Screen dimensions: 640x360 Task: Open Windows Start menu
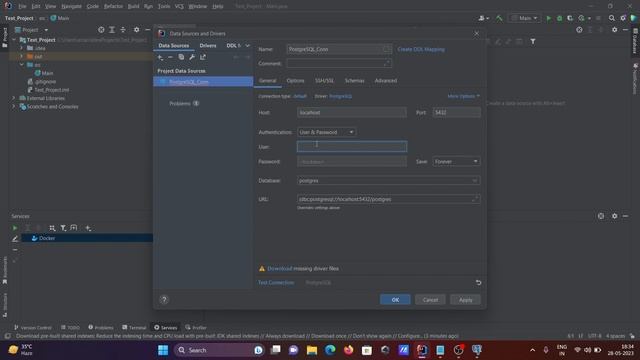[x=163, y=350]
